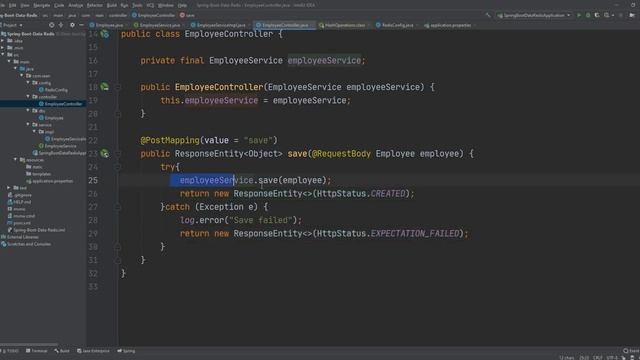The height and width of the screenshot is (360, 640).
Task: Click the Build project hammer icon
Action: tap(488, 15)
